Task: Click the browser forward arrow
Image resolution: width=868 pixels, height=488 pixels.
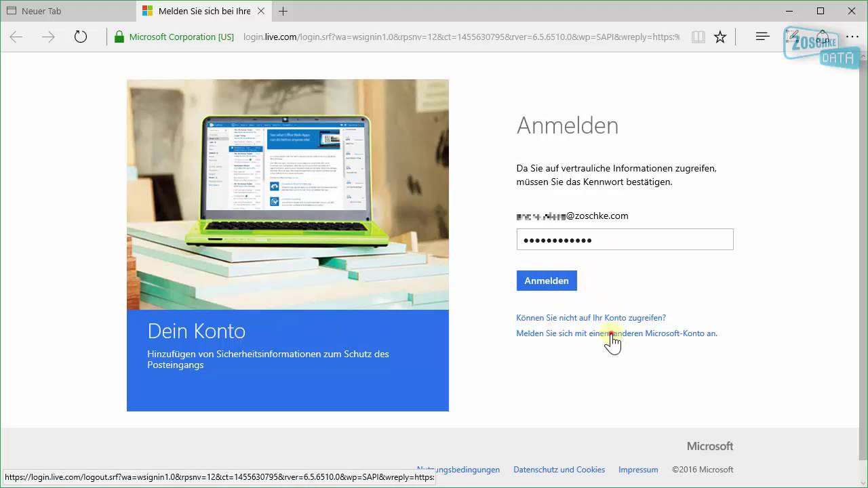Action: (48, 37)
